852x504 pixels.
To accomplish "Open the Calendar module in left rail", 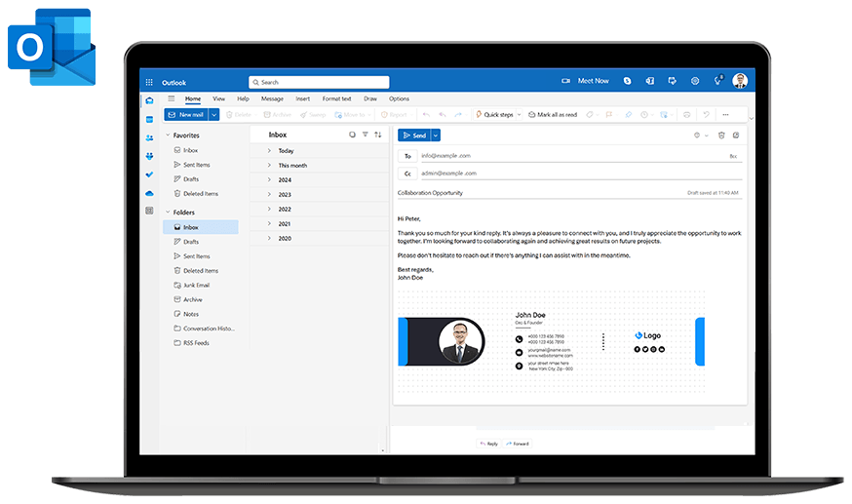I will 149,120.
